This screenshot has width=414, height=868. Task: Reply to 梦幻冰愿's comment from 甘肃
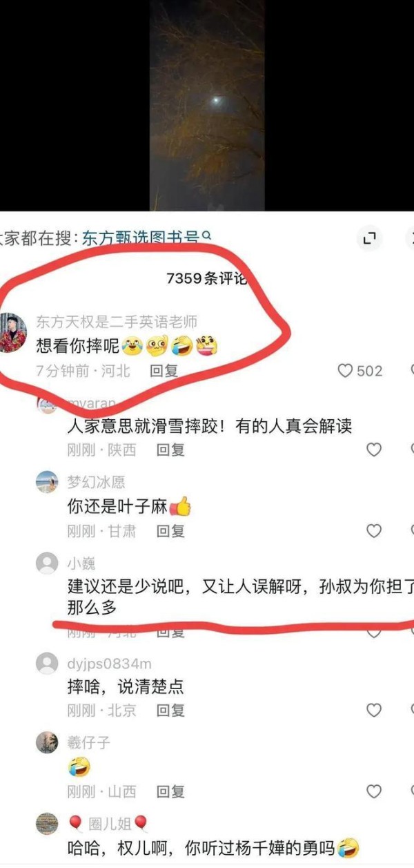pos(170,531)
